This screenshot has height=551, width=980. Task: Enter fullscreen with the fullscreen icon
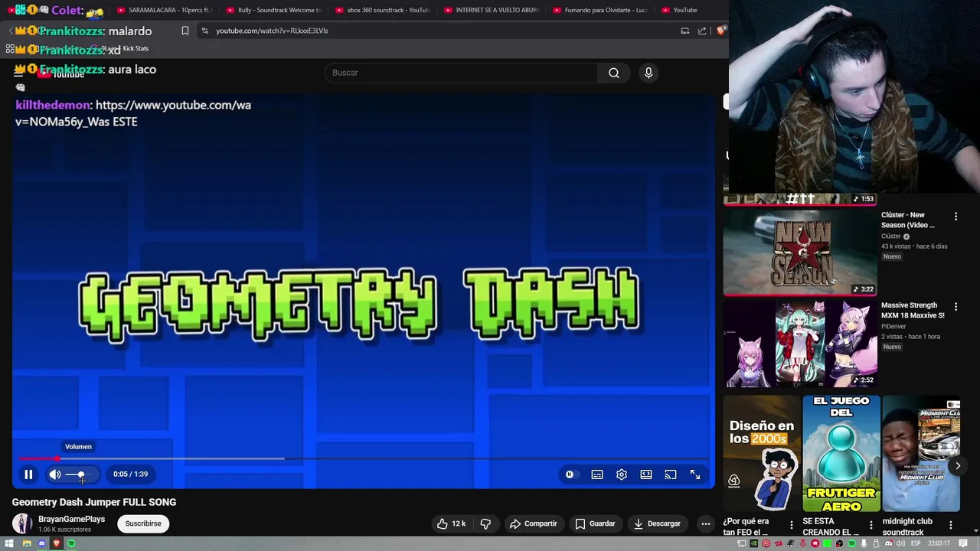click(x=695, y=474)
